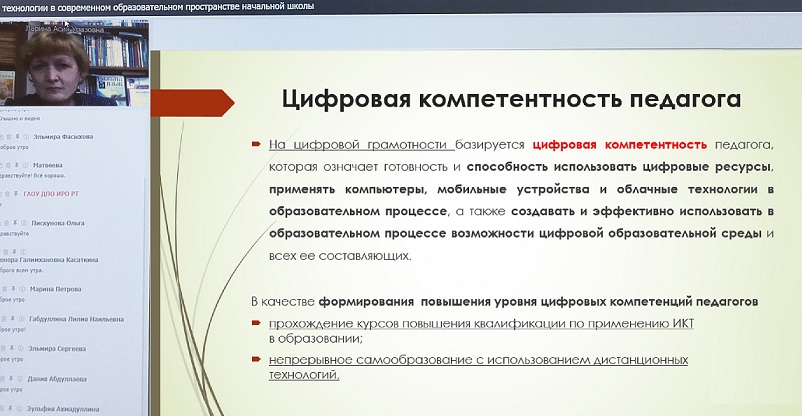802x416 pixels.
Task: Click the trash icon in Марина Петрова's row
Action: 5,289
